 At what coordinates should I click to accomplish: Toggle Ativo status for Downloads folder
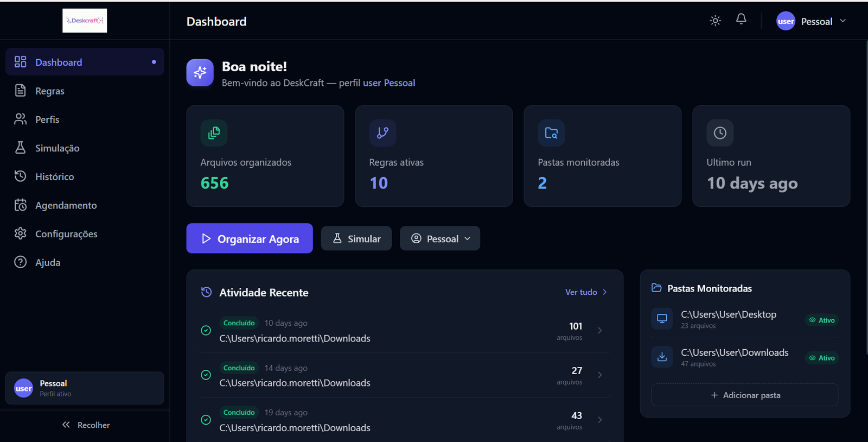coord(822,358)
